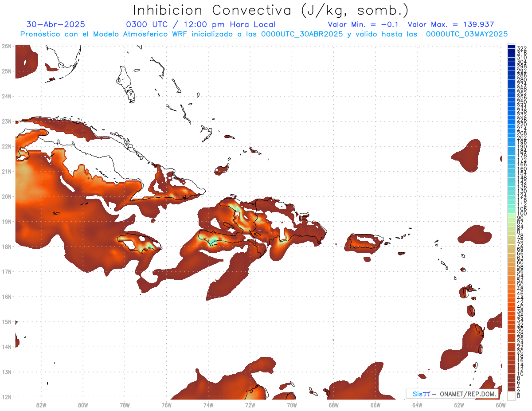Click the '12N' latitude label

click(x=7, y=397)
